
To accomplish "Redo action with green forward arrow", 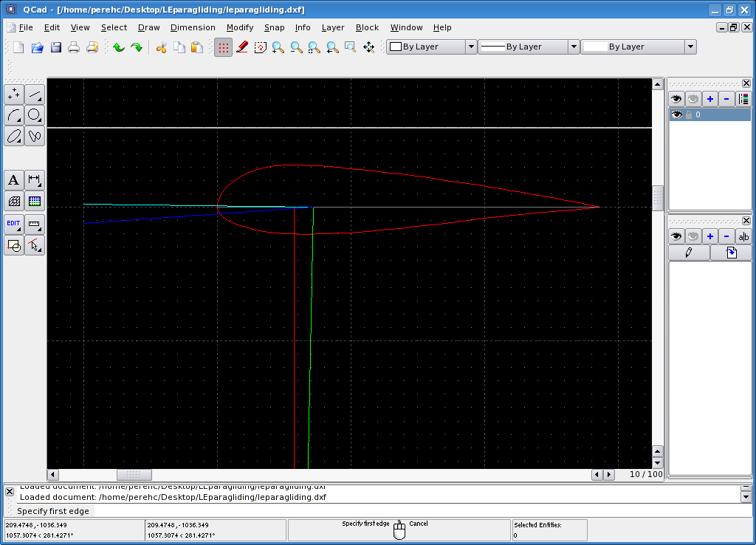I will [x=137, y=47].
